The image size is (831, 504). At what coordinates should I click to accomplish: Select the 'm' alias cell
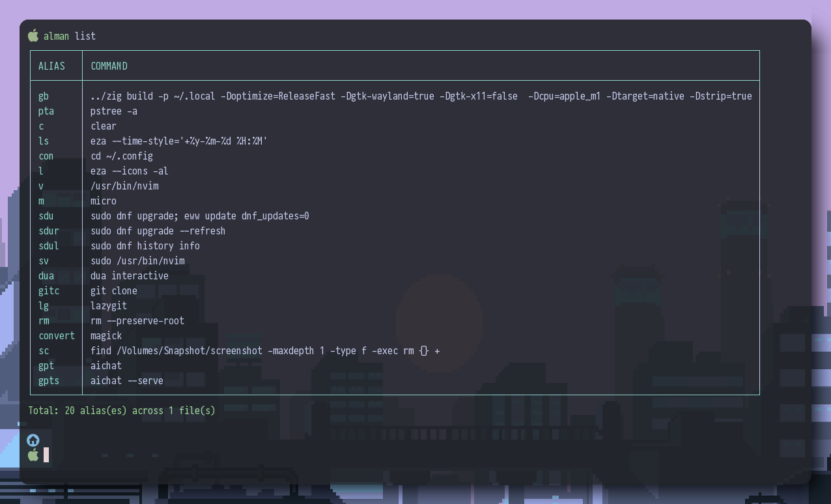pos(41,201)
